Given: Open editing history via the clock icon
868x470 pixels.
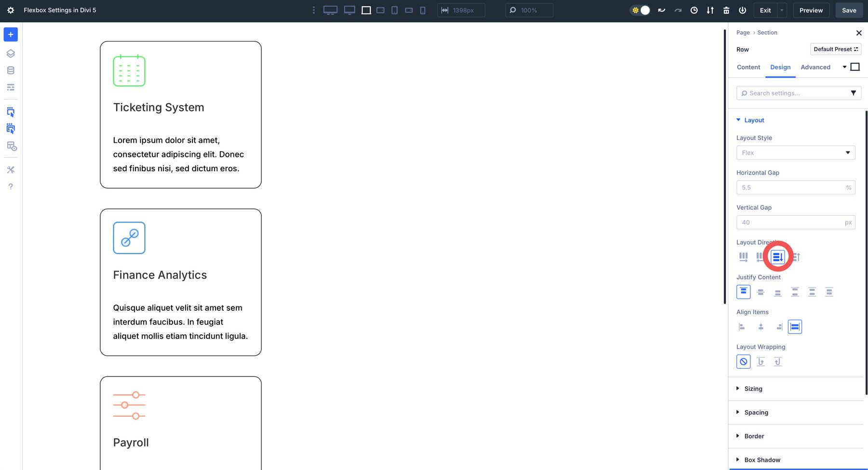Looking at the screenshot, I should (694, 10).
